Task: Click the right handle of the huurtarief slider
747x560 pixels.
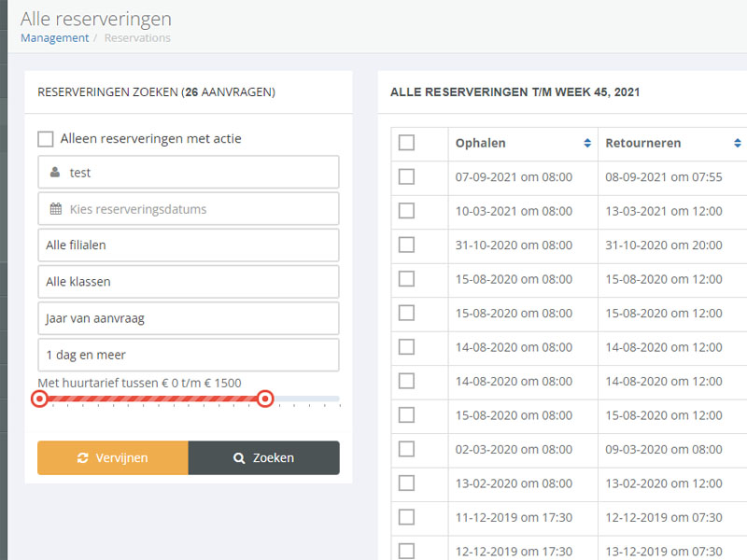Action: [x=265, y=399]
